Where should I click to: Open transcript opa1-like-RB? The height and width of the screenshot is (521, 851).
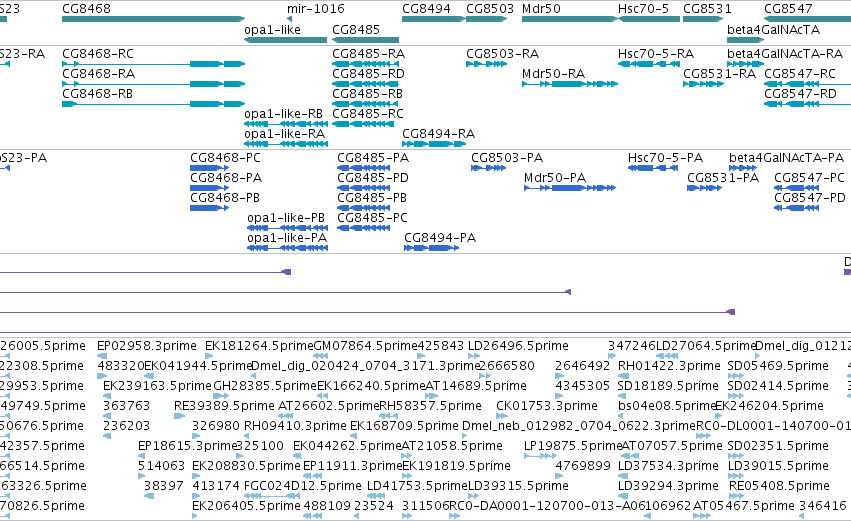[283, 114]
